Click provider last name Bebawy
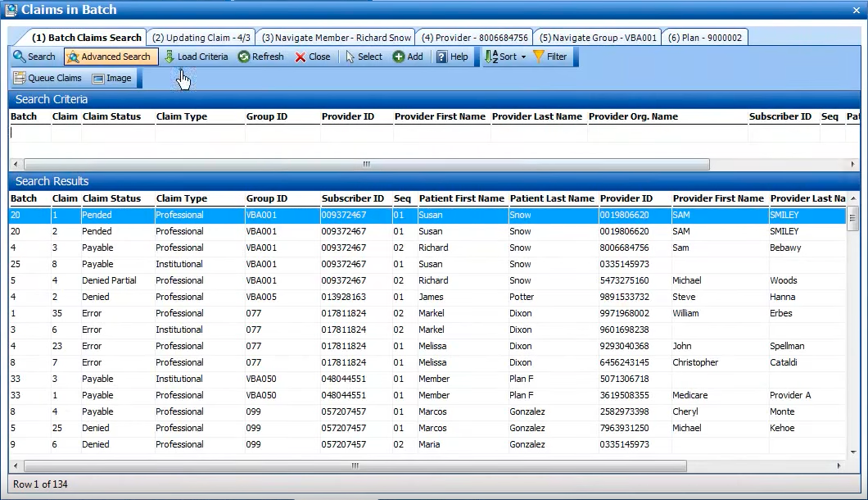The width and height of the screenshot is (868, 500). (785, 248)
